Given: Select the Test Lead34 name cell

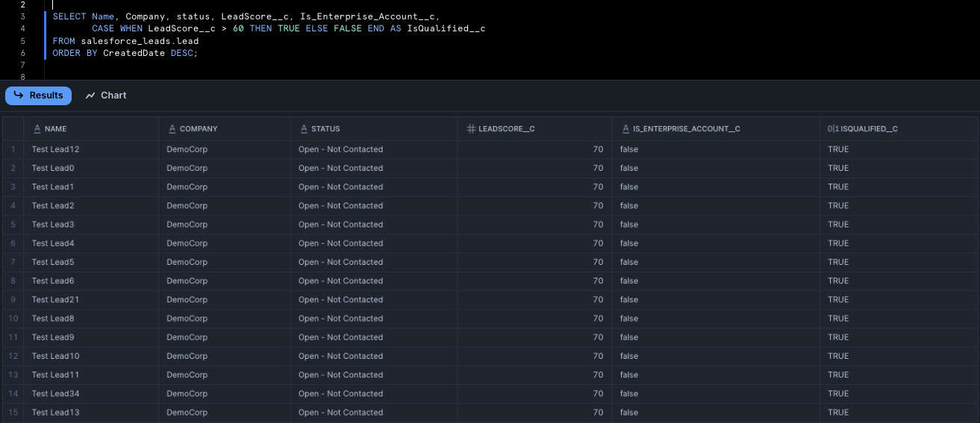Looking at the screenshot, I should [x=55, y=394].
